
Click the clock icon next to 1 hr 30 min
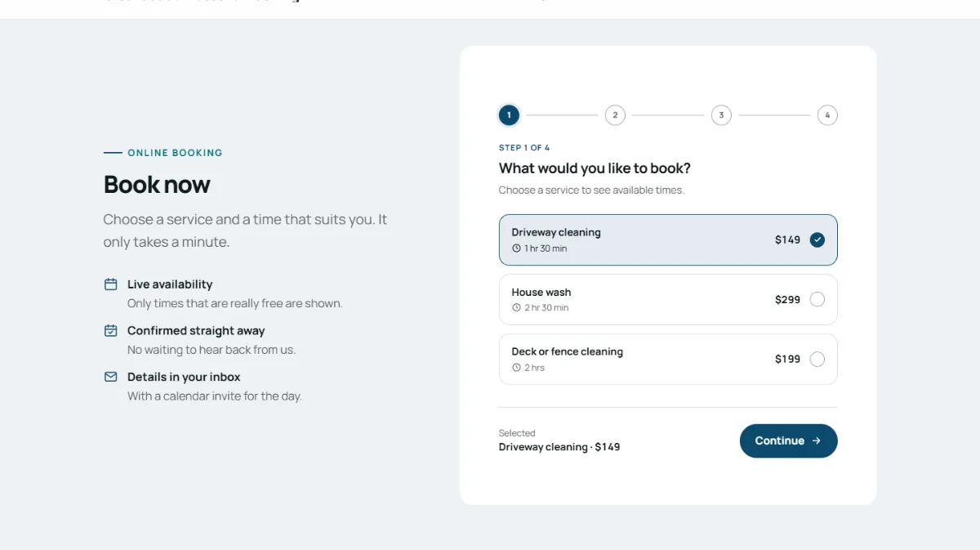(516, 248)
